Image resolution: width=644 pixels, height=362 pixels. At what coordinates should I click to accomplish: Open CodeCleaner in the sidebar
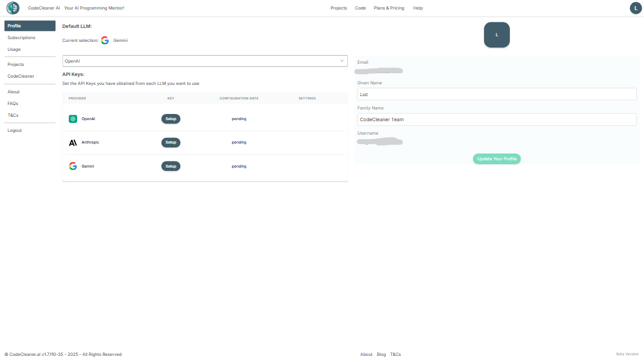point(21,77)
